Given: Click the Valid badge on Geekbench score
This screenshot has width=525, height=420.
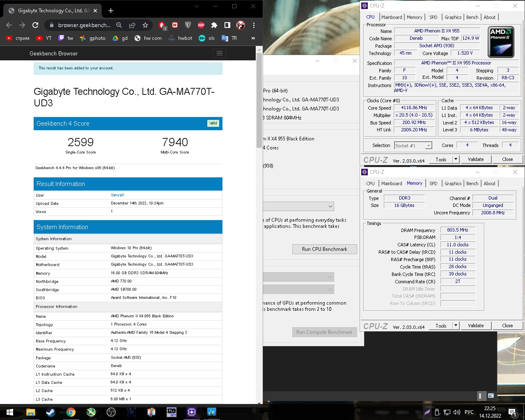Looking at the screenshot, I should tap(213, 123).
